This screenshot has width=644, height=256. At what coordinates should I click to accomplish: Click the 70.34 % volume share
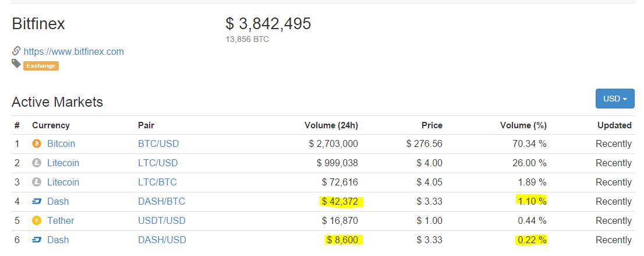pyautogui.click(x=529, y=144)
